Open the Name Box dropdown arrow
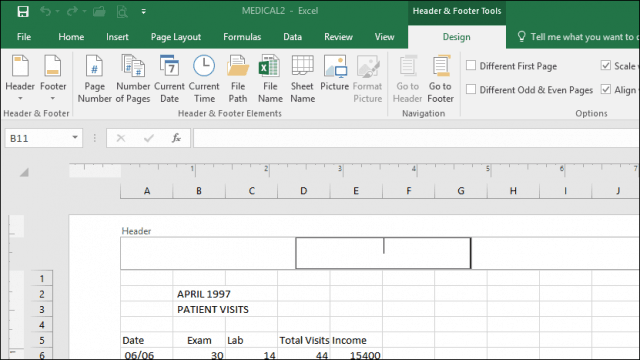 [x=75, y=138]
